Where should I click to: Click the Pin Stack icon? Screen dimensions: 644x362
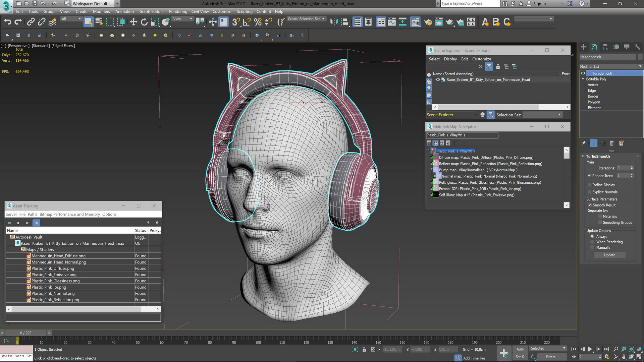click(584, 143)
